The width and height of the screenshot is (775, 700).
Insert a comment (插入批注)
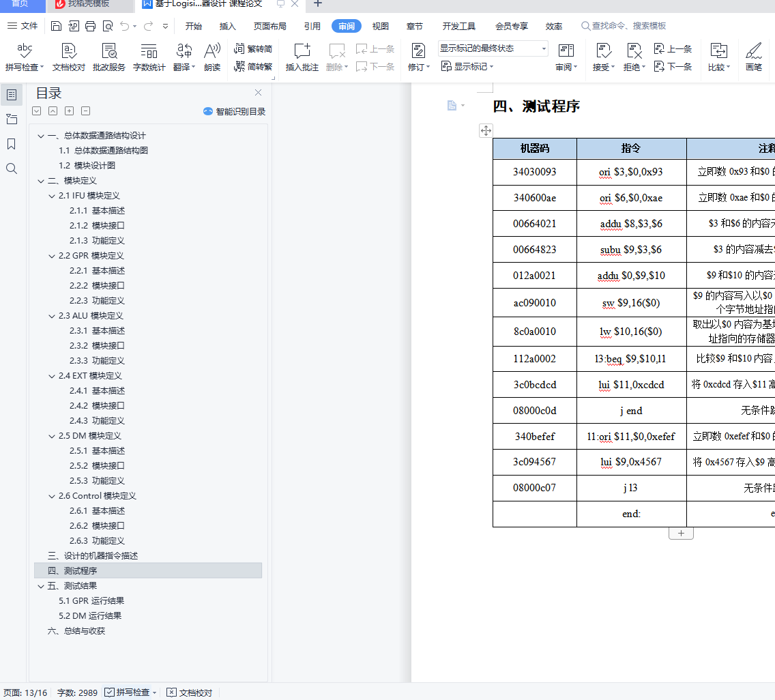pyautogui.click(x=302, y=57)
